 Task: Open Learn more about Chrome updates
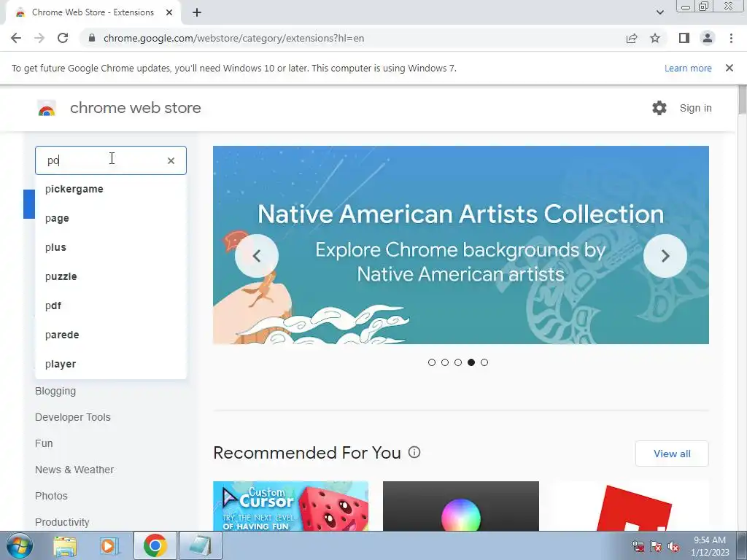pos(688,68)
